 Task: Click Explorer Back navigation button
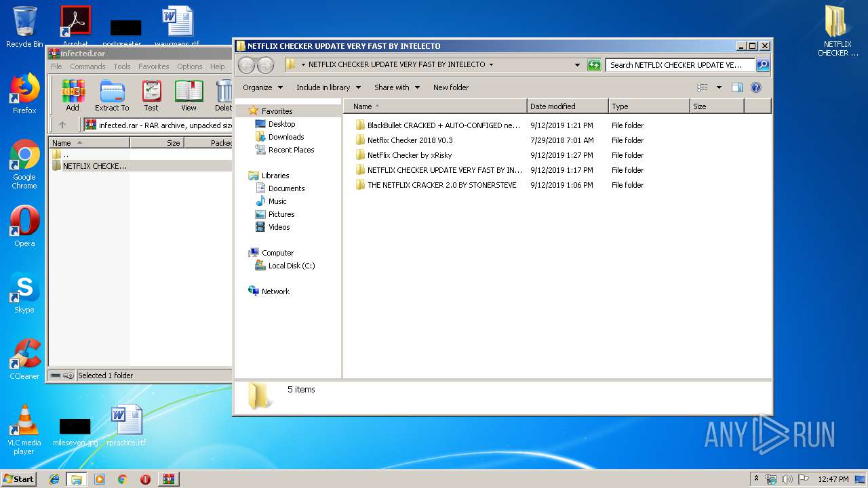tap(246, 65)
